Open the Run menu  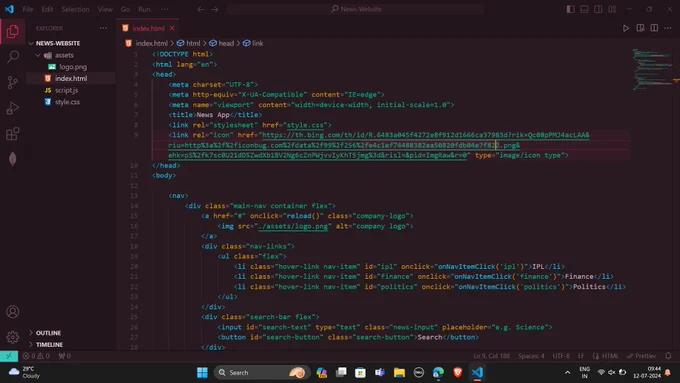[x=144, y=9]
